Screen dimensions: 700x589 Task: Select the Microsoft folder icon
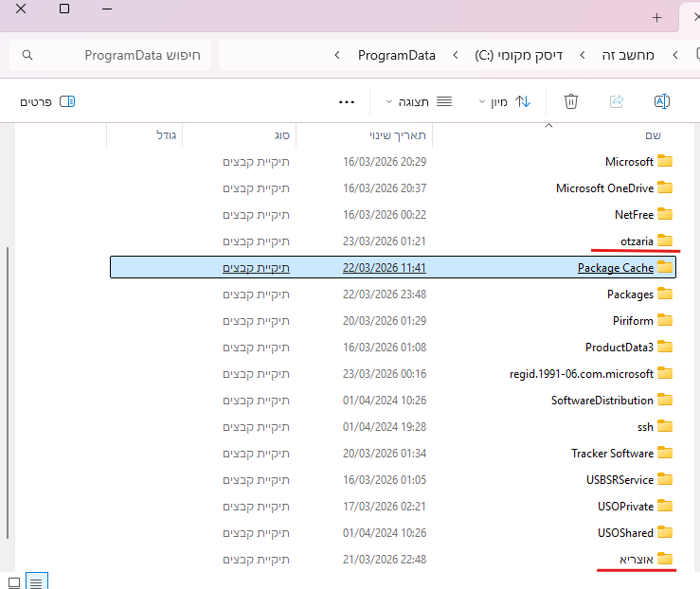point(665,161)
